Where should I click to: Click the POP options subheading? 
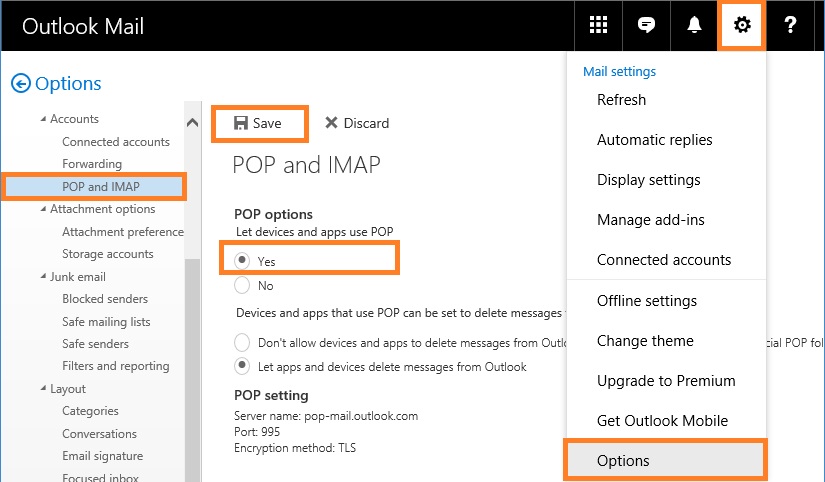[273, 214]
